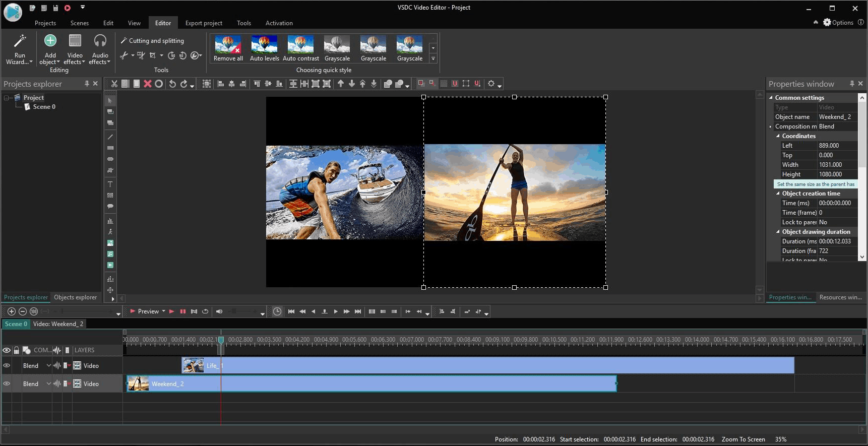Screen dimensions: 868x446
Task: Rotate 90 degrees clockwise
Action: [171, 55]
